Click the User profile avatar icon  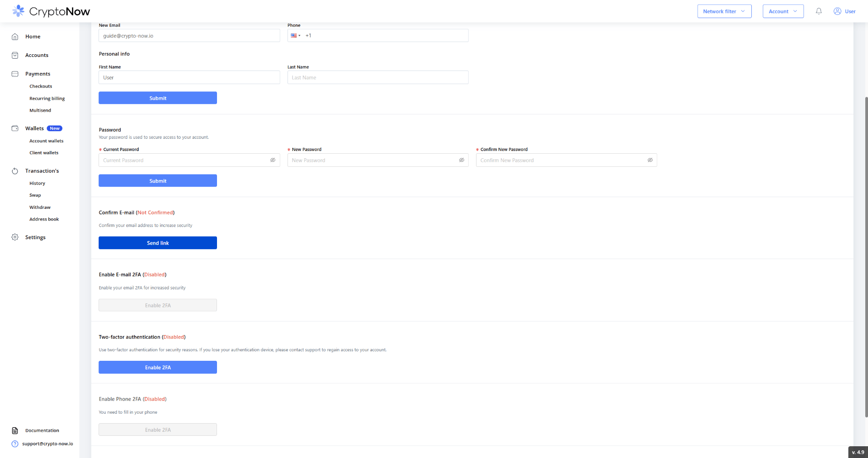coord(837,11)
